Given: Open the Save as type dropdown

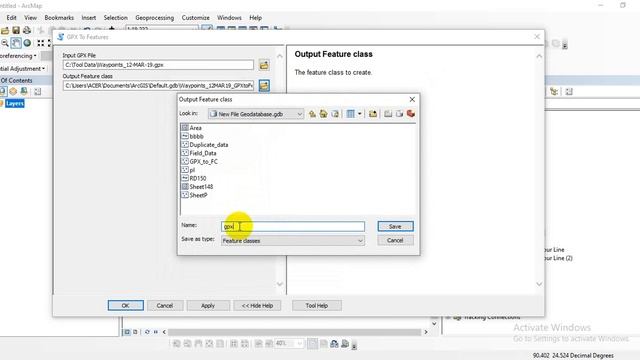Looking at the screenshot, I should (x=360, y=241).
